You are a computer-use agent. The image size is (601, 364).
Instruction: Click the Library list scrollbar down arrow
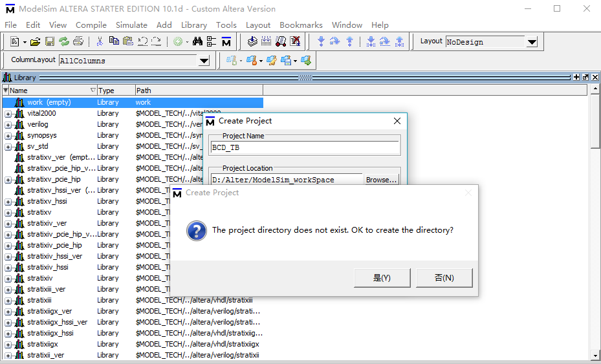[595, 355]
